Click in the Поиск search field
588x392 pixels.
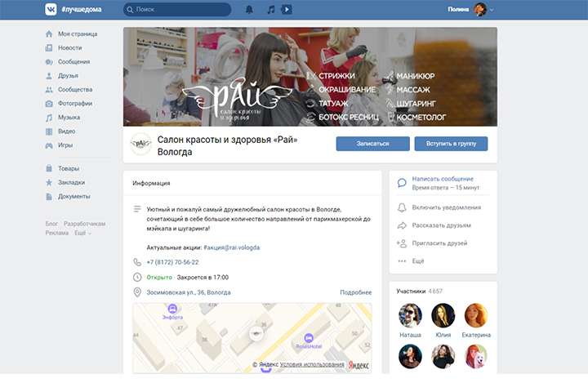coord(177,9)
